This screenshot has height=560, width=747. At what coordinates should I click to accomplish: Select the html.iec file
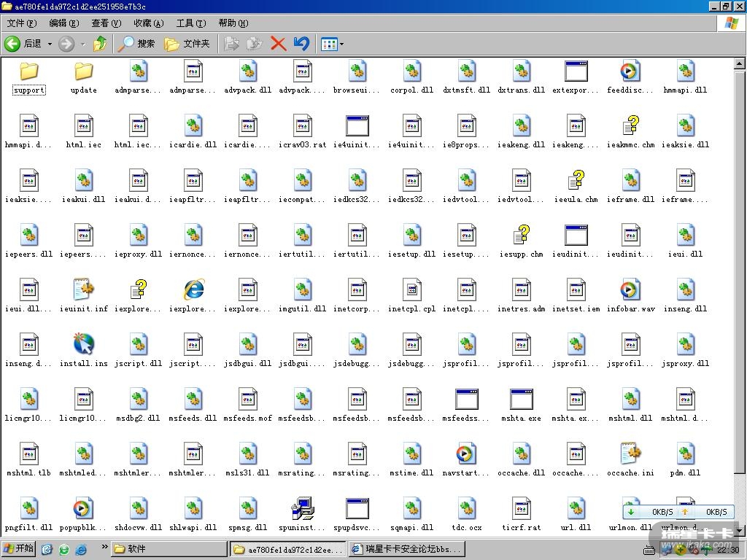click(84, 131)
